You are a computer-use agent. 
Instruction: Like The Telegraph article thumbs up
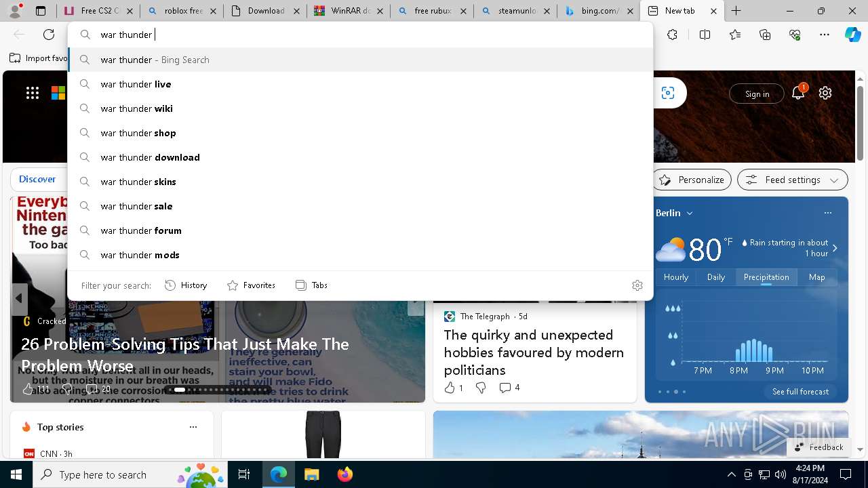click(450, 388)
